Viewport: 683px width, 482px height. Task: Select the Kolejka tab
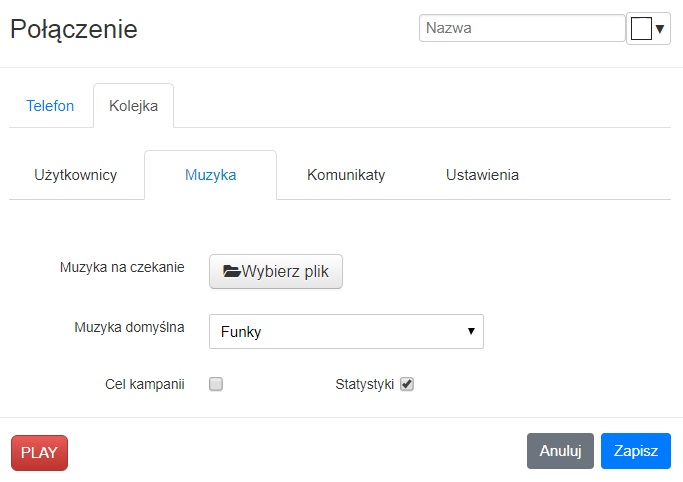tap(133, 106)
